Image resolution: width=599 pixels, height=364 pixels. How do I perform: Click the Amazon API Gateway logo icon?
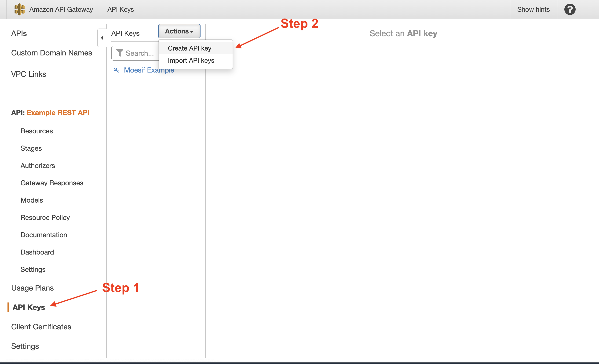[x=19, y=9]
